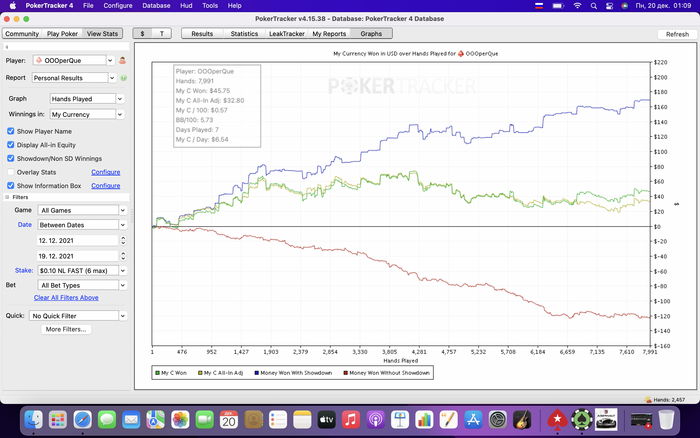700x438 pixels.
Task: Launch GarageBand from the dock
Action: click(522, 420)
